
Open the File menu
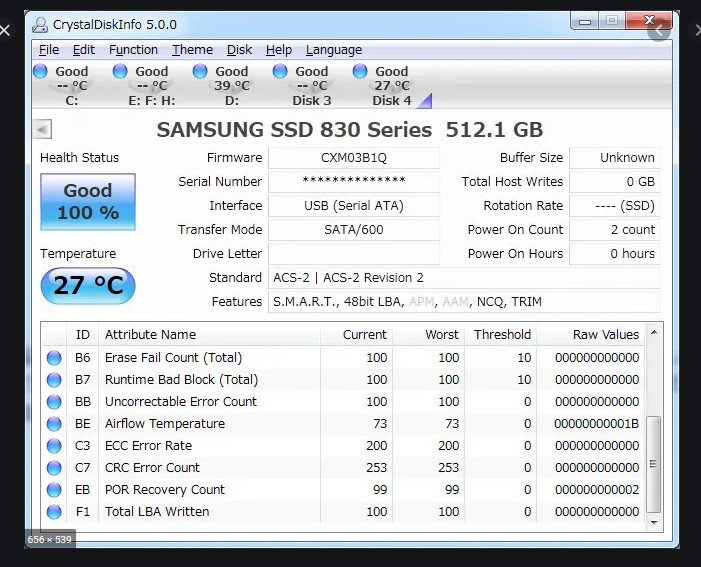pyautogui.click(x=49, y=50)
